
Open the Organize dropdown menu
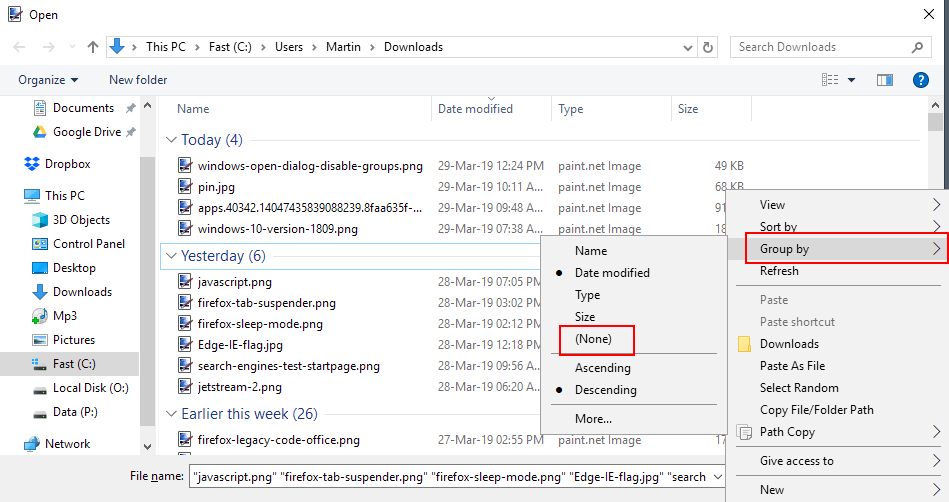click(x=48, y=80)
